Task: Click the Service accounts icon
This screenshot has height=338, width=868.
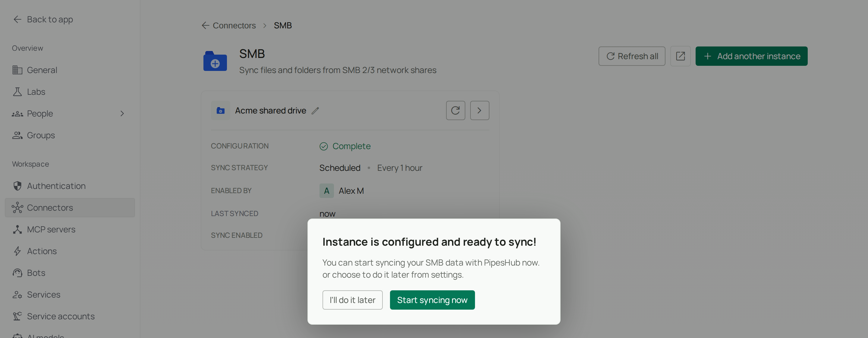Action: pos(17,316)
